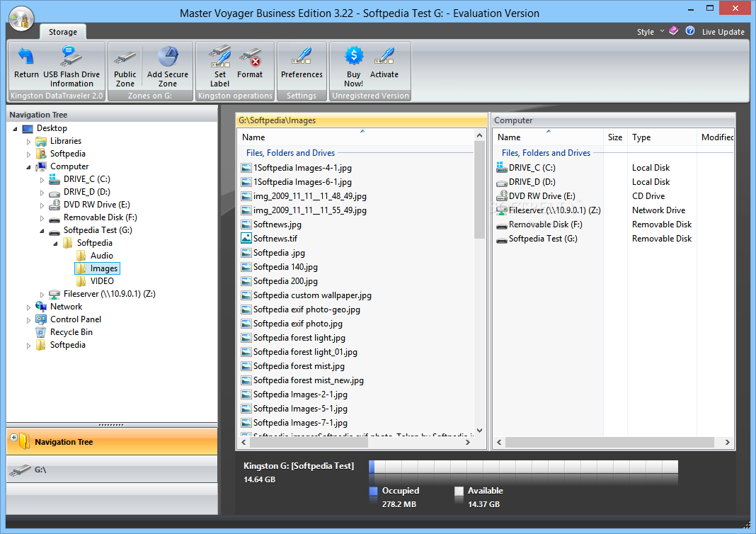
Task: Click the help question mark icon
Action: (690, 31)
